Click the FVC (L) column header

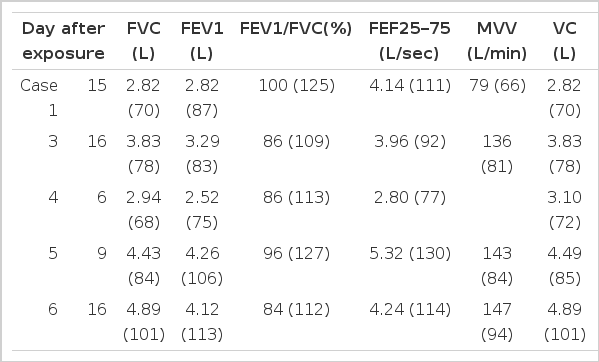[144, 41]
